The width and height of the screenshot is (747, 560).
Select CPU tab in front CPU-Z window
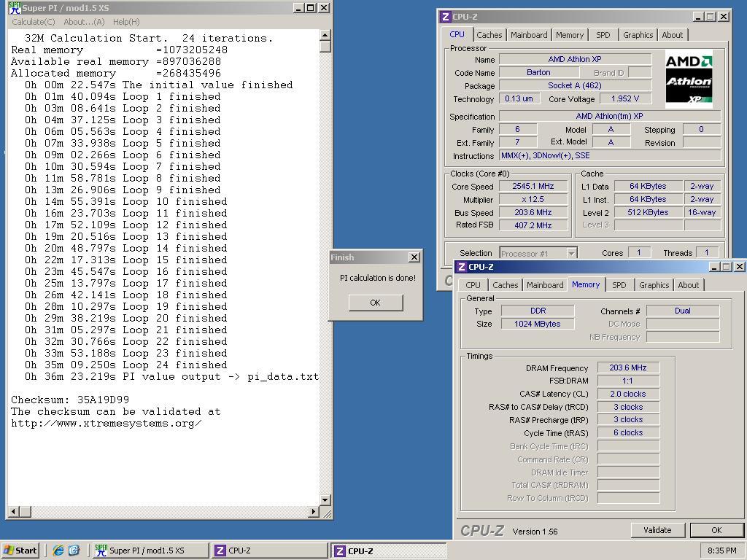pos(473,285)
